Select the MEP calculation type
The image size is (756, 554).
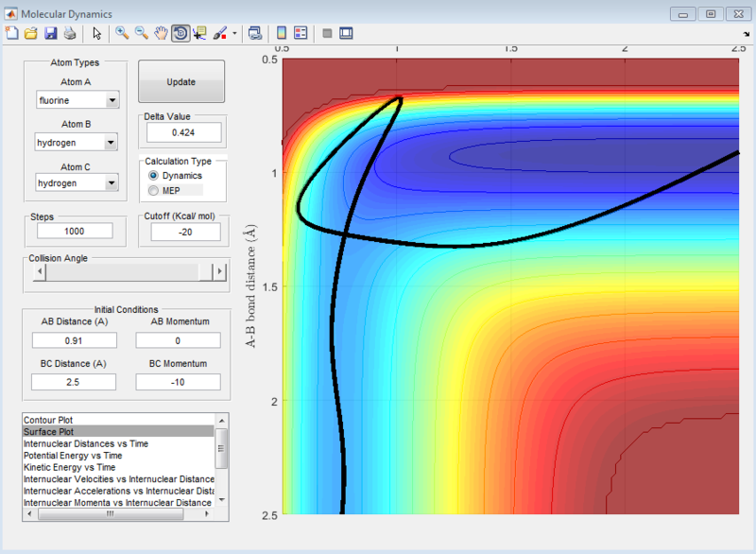point(155,191)
